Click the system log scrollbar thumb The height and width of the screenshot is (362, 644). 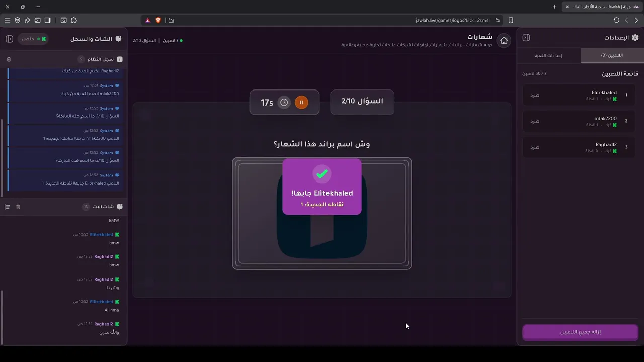point(2,158)
